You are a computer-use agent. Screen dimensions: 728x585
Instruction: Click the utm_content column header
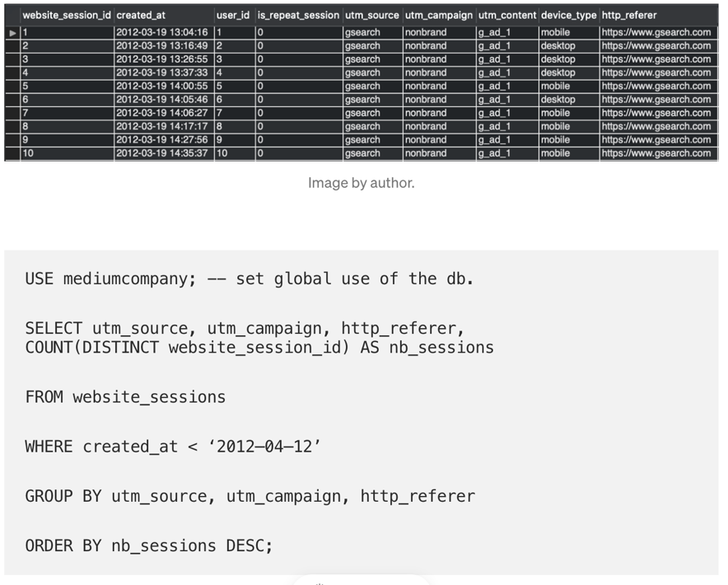coord(506,15)
